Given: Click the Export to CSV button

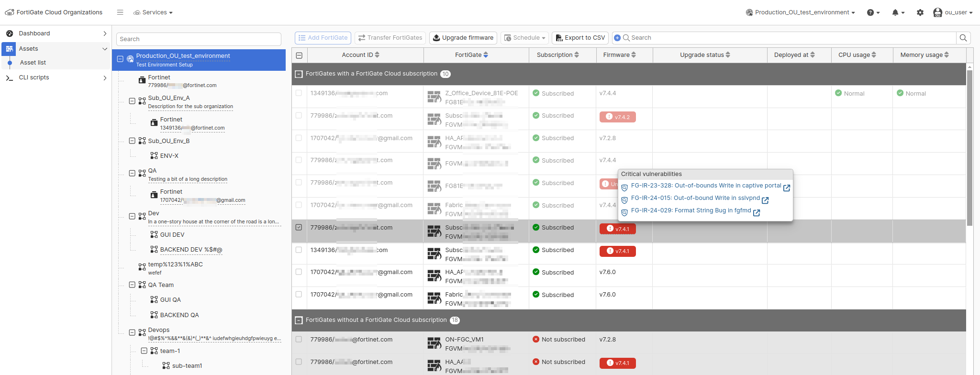Looking at the screenshot, I should 580,38.
